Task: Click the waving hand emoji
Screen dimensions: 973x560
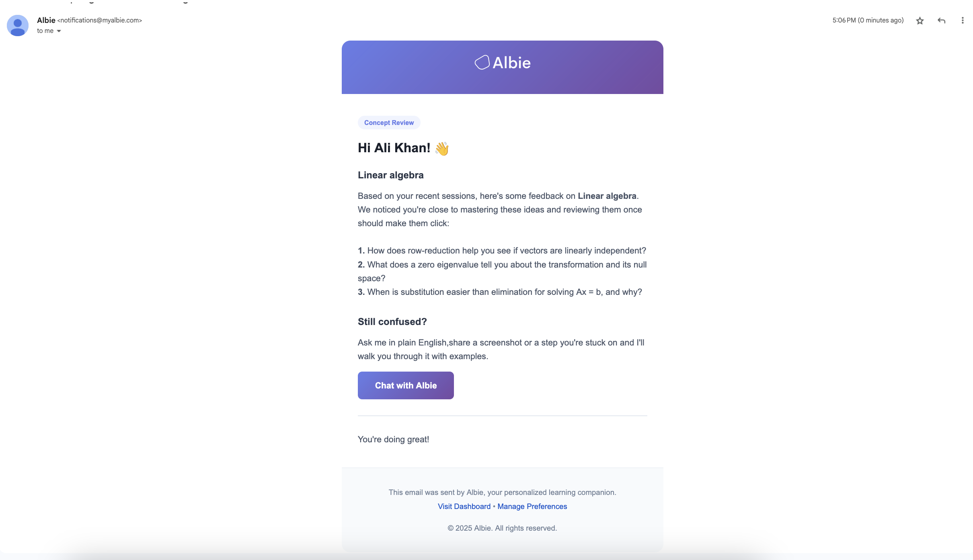Action: pos(442,149)
